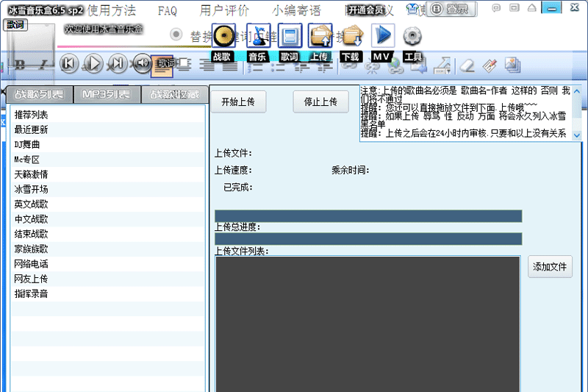
Task: Open the 下载 download folder section
Action: point(352,36)
